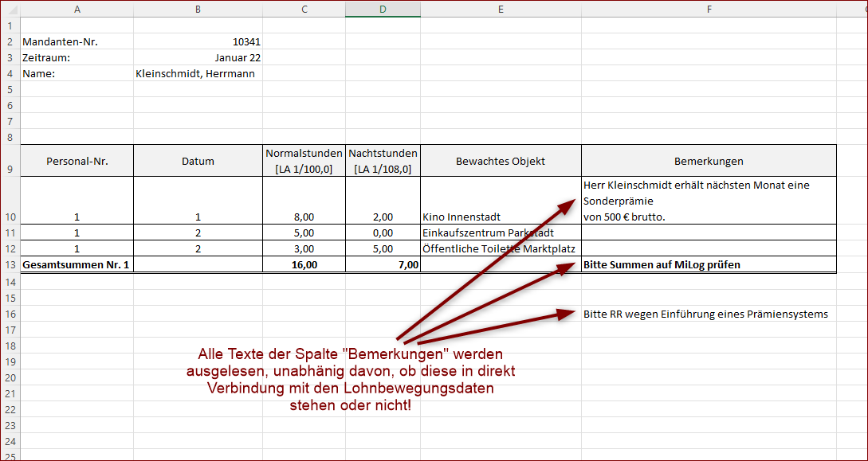
Task: Click cell 'Gesamtsummen Nr. 1'
Action: coord(77,265)
